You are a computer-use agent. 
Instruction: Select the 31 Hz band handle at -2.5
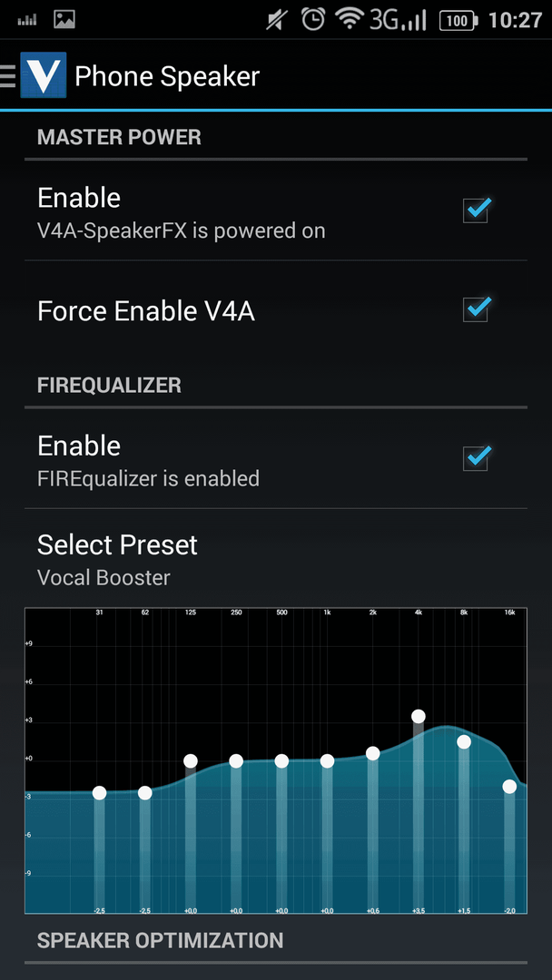[x=99, y=793]
